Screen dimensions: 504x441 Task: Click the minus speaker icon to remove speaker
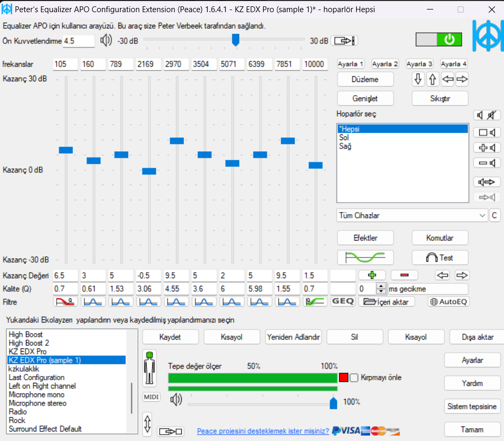click(x=487, y=163)
